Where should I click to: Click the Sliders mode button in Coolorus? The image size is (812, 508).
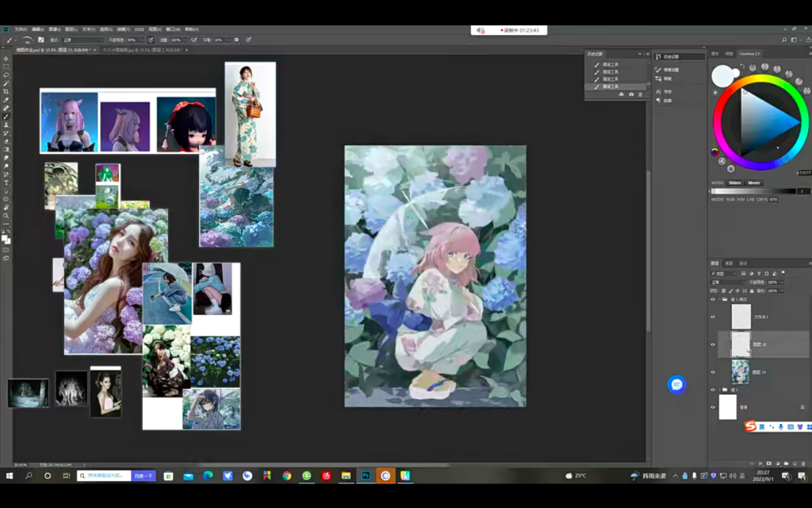pos(735,183)
